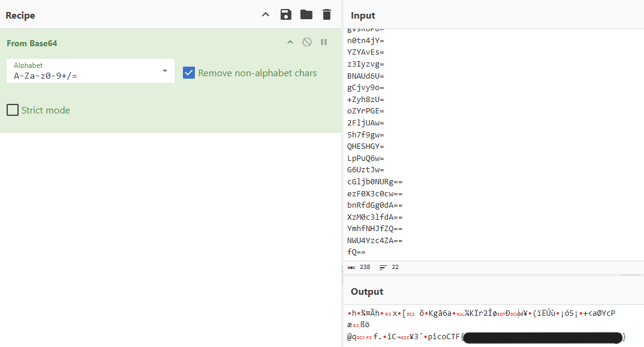
Task: Open the Alphabet dropdown
Action: tap(91, 71)
